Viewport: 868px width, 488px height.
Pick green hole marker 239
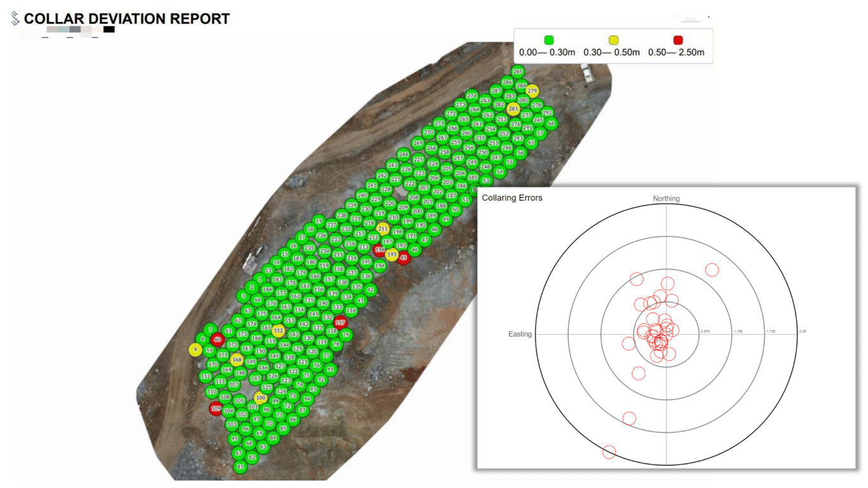[x=351, y=205]
